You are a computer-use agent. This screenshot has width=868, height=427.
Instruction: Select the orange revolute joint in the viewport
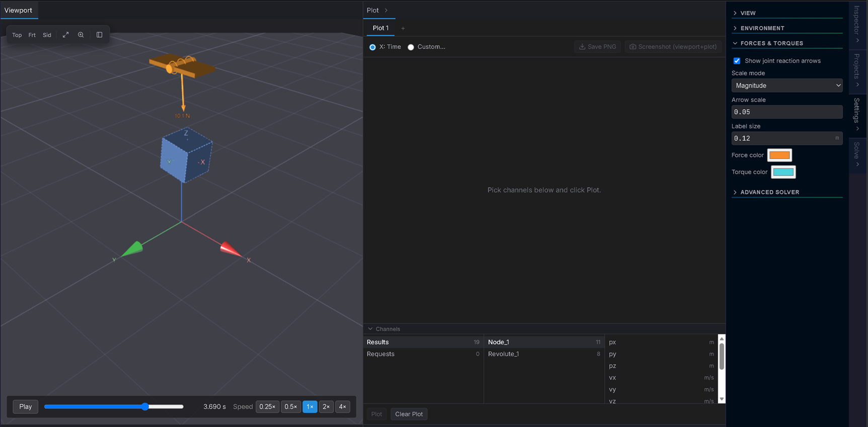tap(181, 66)
